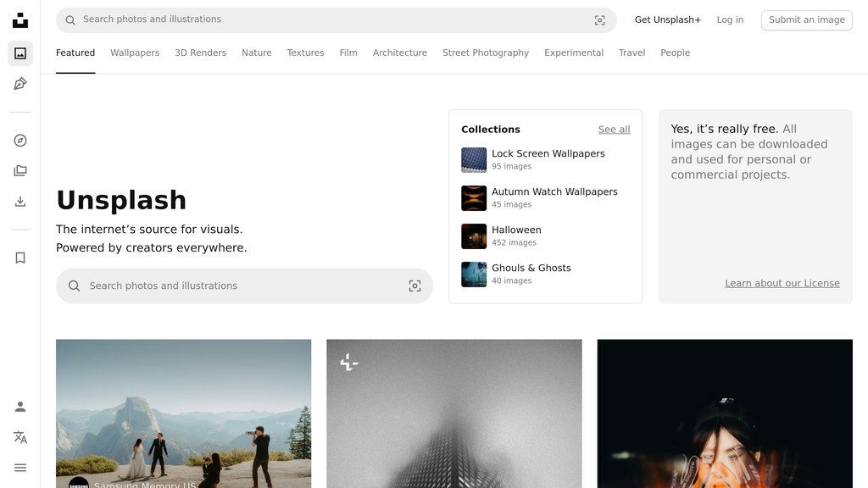The width and height of the screenshot is (868, 488).
Task: Open saved items via the bookmark icon
Action: click(x=19, y=257)
